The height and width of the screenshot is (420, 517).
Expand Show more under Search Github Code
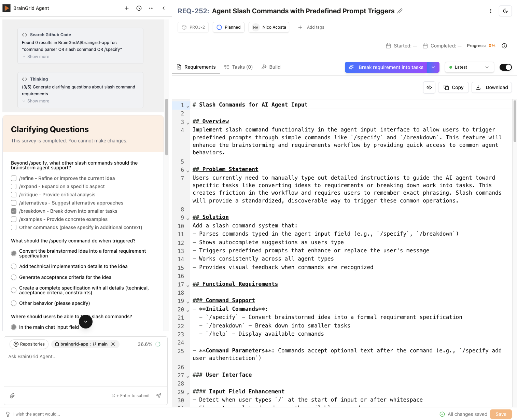(x=38, y=57)
